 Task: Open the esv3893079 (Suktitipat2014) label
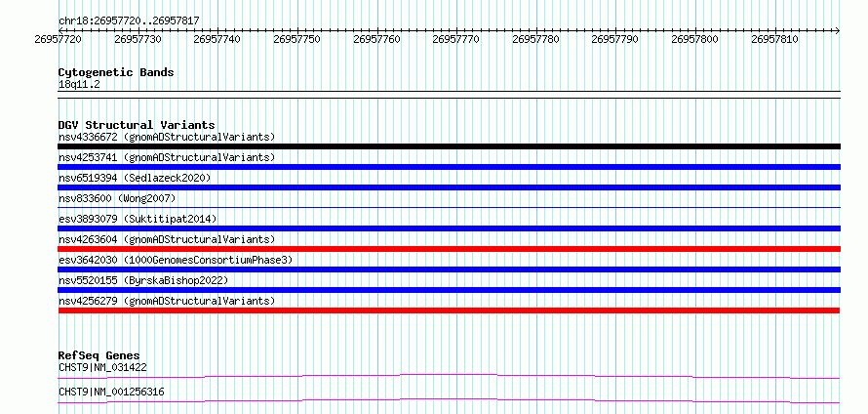click(x=138, y=219)
